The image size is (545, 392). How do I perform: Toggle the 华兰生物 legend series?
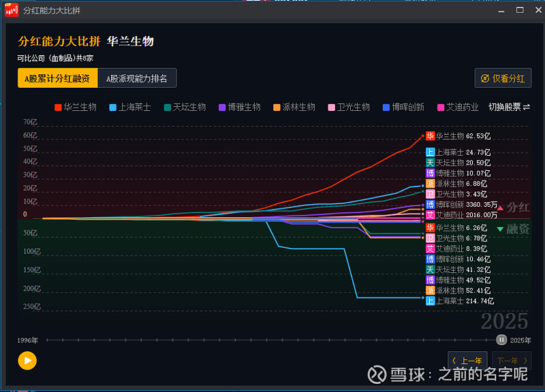click(x=76, y=108)
